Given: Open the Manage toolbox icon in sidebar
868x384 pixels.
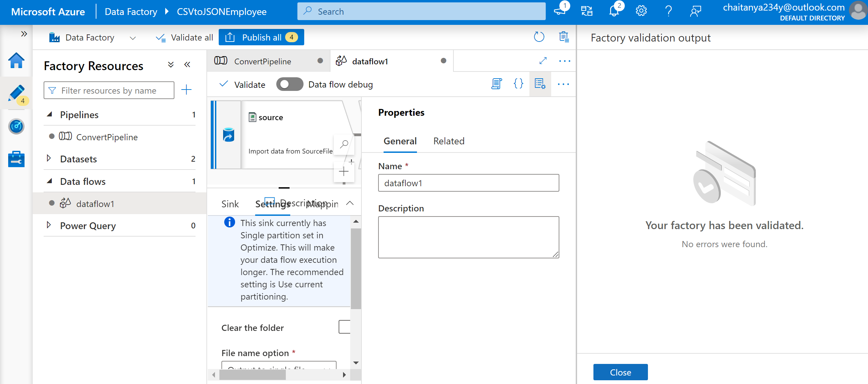Looking at the screenshot, I should point(16,159).
